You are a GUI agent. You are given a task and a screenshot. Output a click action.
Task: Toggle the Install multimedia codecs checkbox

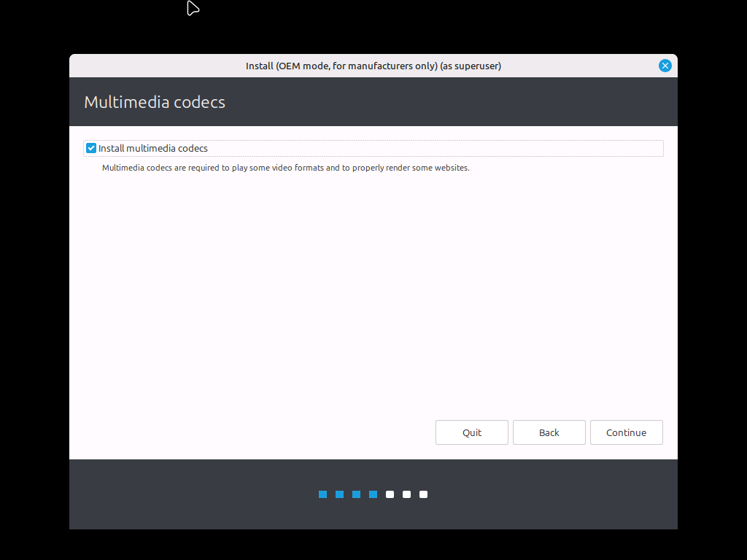pyautogui.click(x=91, y=148)
